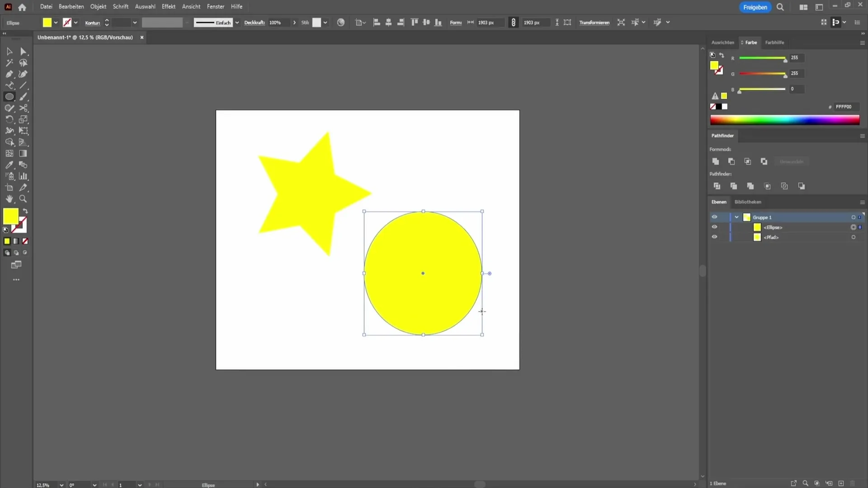This screenshot has width=868, height=488.
Task: Select the Rotate tool
Action: point(9,119)
